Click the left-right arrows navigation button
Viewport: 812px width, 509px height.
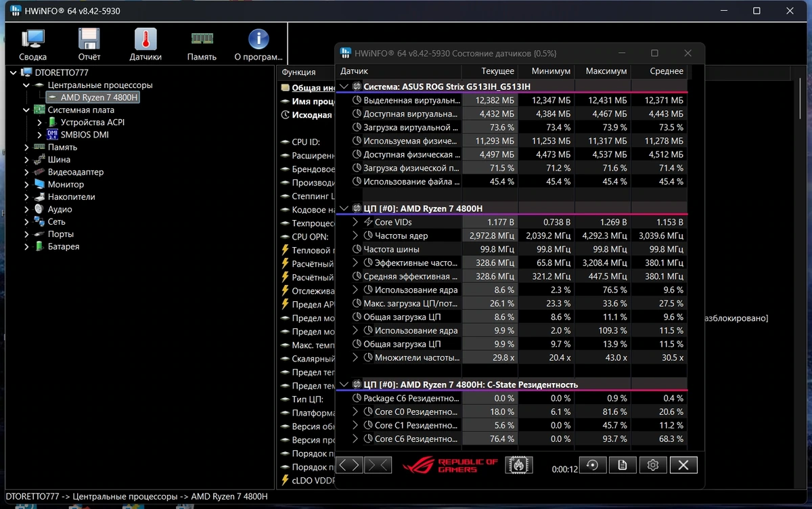[350, 465]
